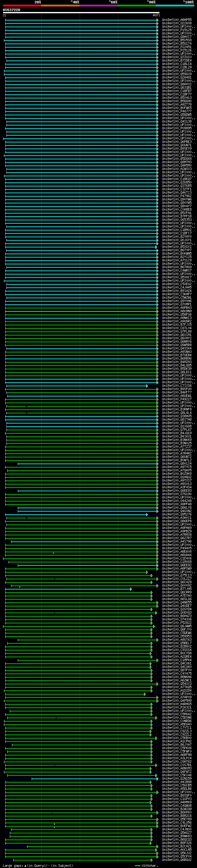Select hit UniRef100_B9SFU0

click(x=177, y=389)
